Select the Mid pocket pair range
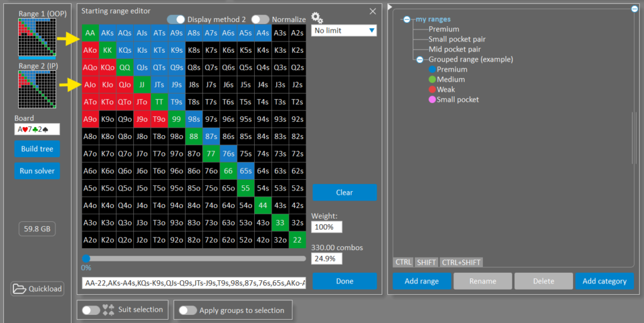This screenshot has height=323, width=644. 454,49
